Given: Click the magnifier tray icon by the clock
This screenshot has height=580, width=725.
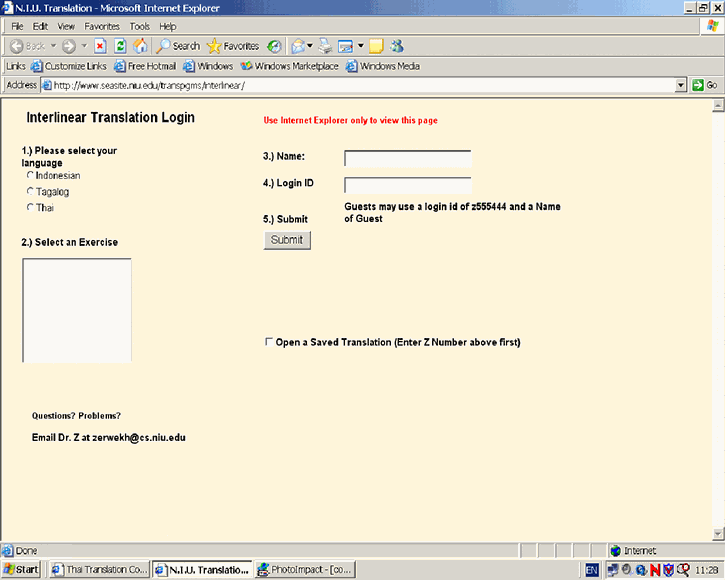Looking at the screenshot, I should pyautogui.click(x=683, y=570).
